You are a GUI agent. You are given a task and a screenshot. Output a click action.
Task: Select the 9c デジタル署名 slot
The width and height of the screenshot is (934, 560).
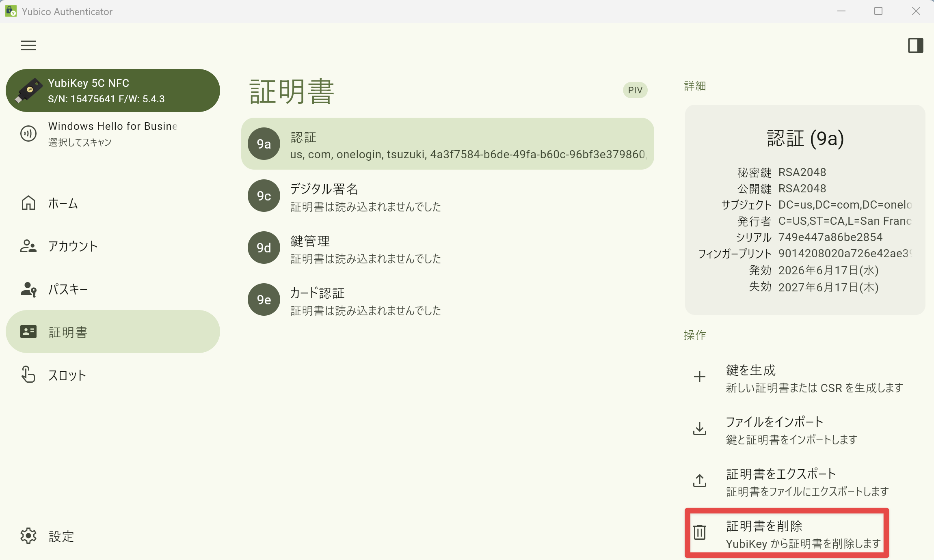(448, 196)
